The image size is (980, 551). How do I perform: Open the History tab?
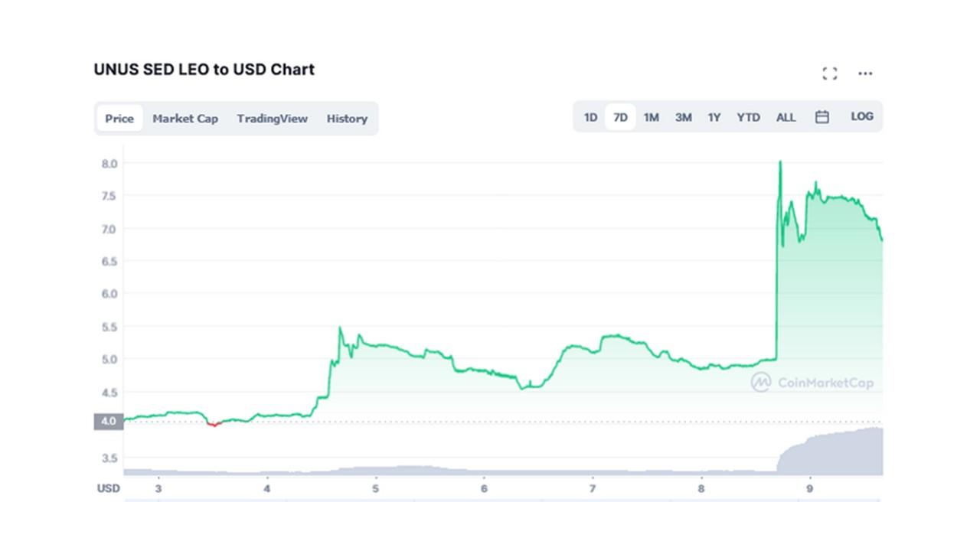(347, 119)
